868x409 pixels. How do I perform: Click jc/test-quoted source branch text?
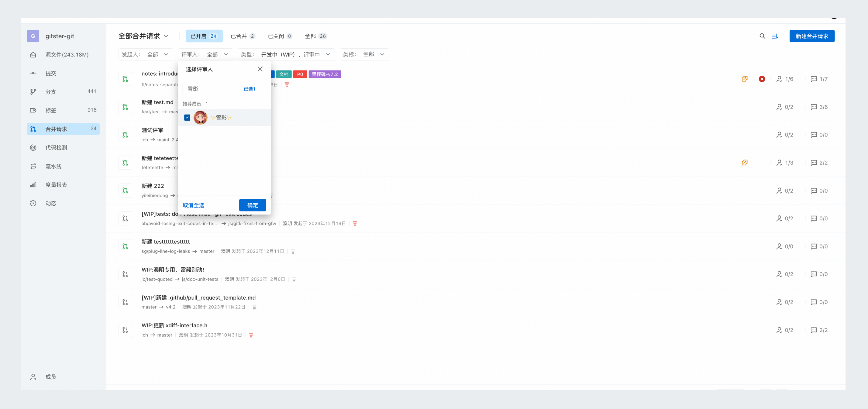coord(157,279)
